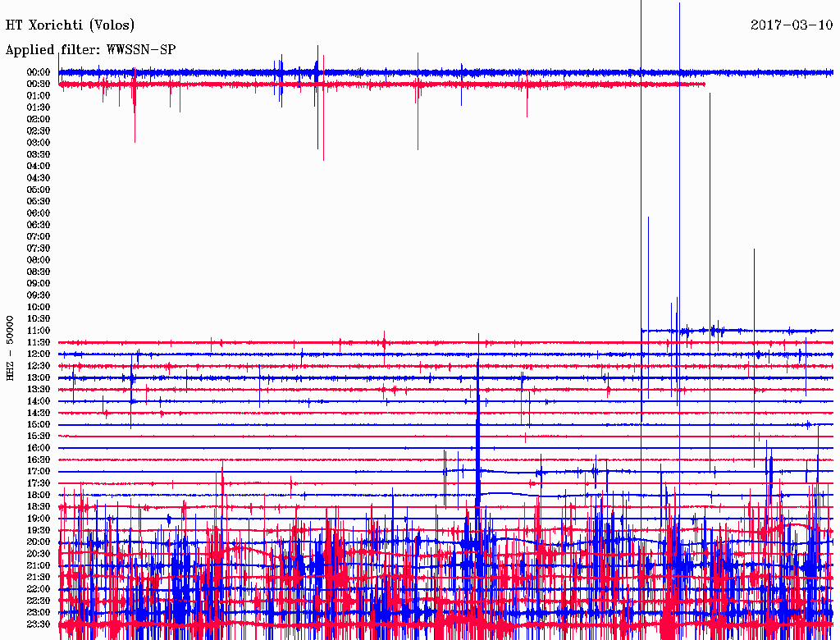The image size is (840, 640).
Task: Click the '05:00' time label
Action: (39, 190)
